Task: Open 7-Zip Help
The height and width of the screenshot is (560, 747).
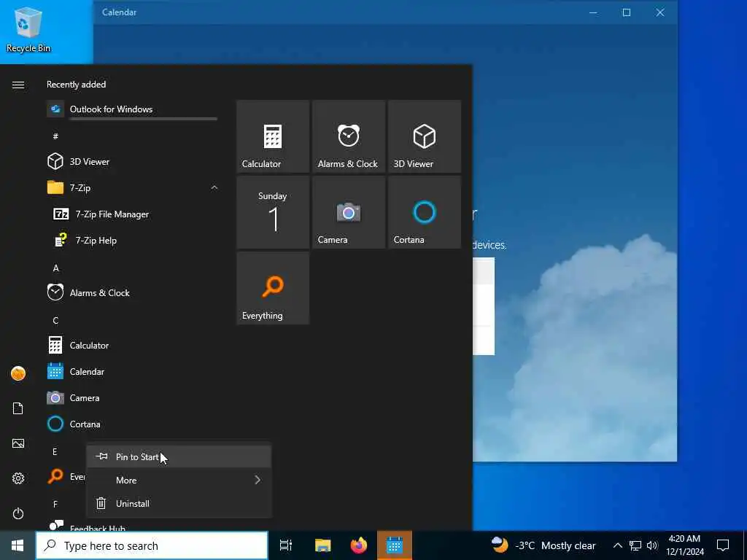Action: tap(133, 241)
